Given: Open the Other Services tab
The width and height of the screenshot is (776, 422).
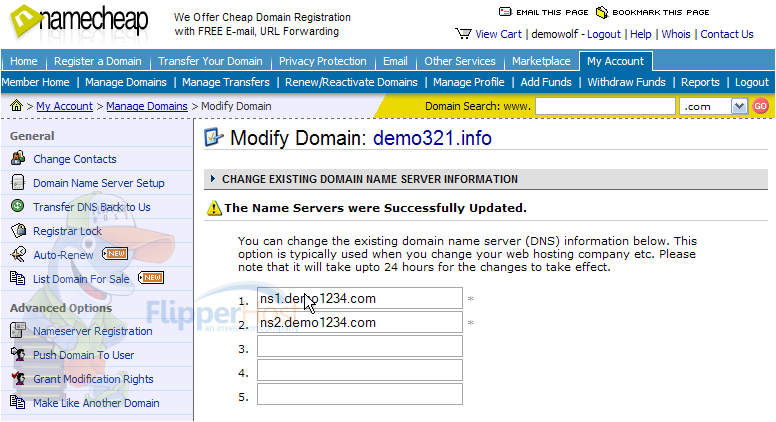Looking at the screenshot, I should (x=460, y=61).
